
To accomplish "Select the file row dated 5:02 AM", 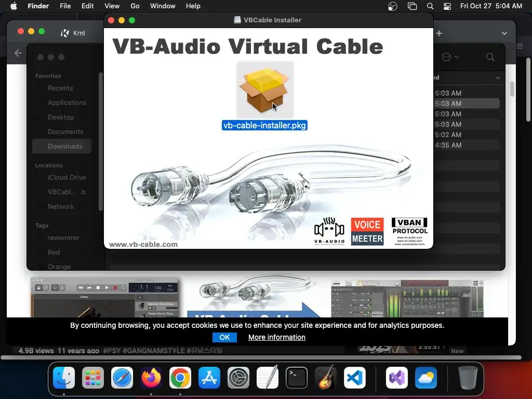I will pos(467,135).
